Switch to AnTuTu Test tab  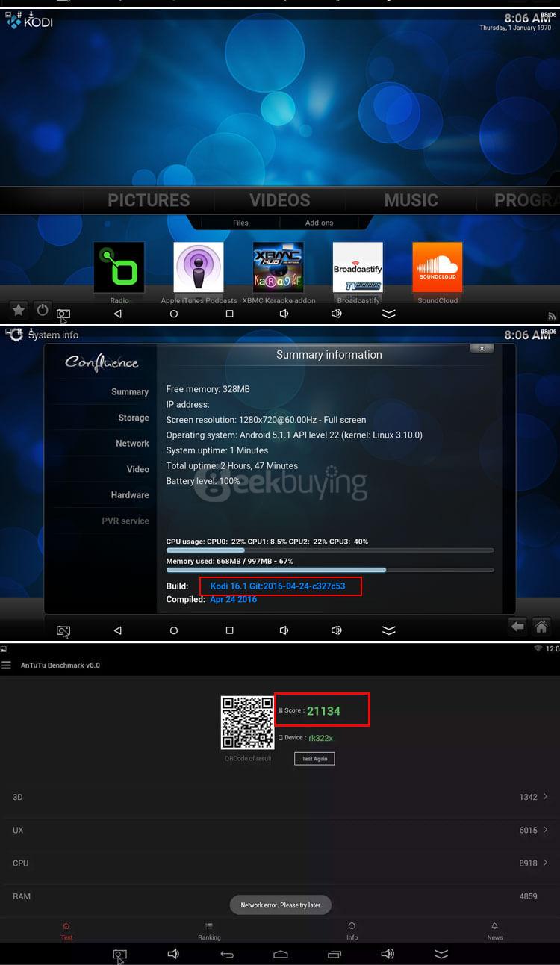[66, 931]
